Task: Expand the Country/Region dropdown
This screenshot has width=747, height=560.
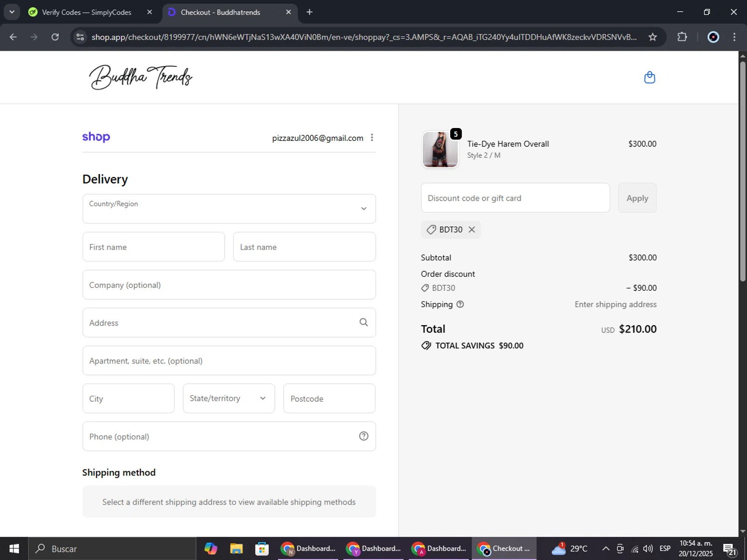Action: point(229,209)
